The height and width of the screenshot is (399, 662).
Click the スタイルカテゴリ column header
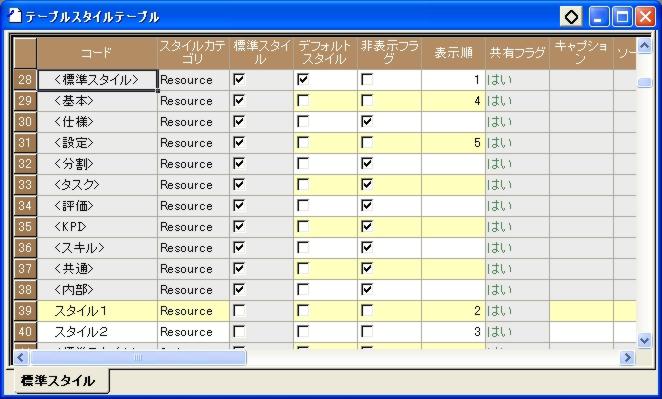coord(193,53)
